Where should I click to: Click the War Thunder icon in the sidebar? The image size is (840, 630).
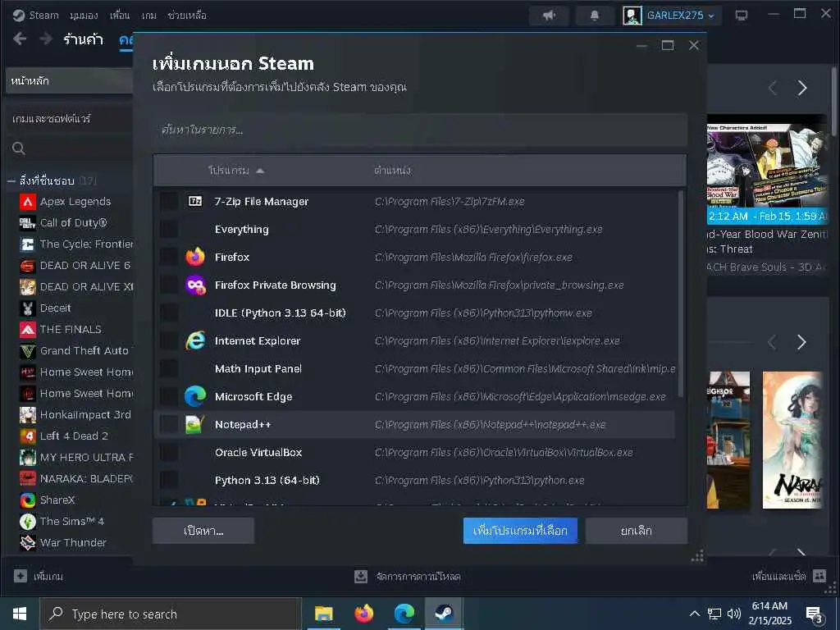28,543
